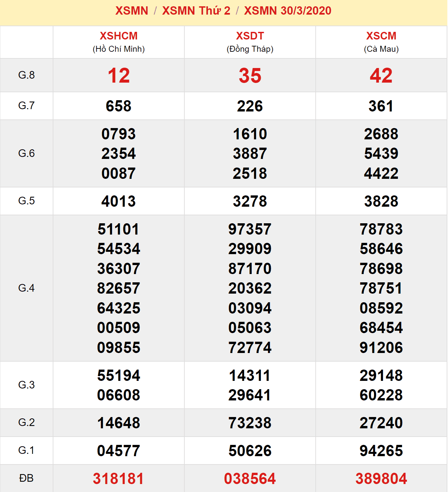Viewport: 448px width, 492px height.
Task: Click G.8 result 12 for Hồ Chí Minh
Action: pos(119,76)
